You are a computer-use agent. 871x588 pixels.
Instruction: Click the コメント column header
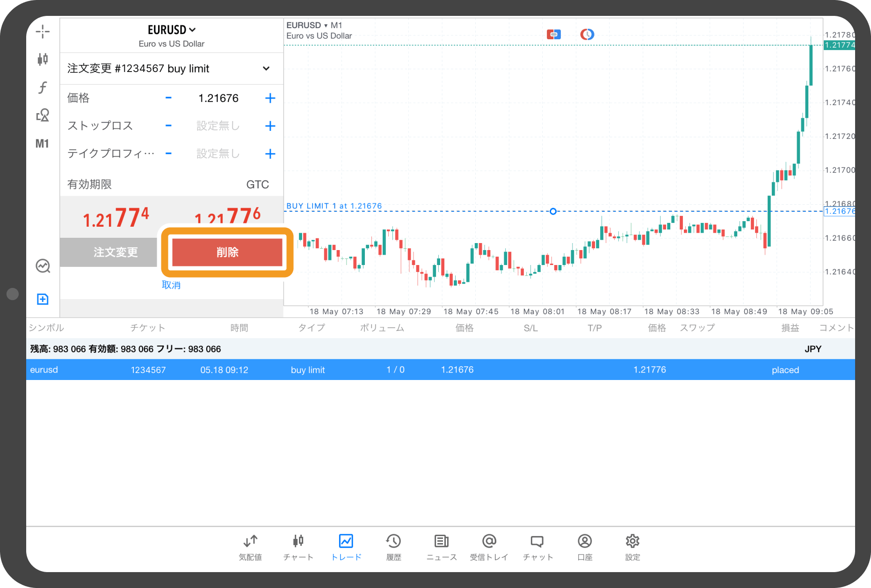pyautogui.click(x=836, y=328)
